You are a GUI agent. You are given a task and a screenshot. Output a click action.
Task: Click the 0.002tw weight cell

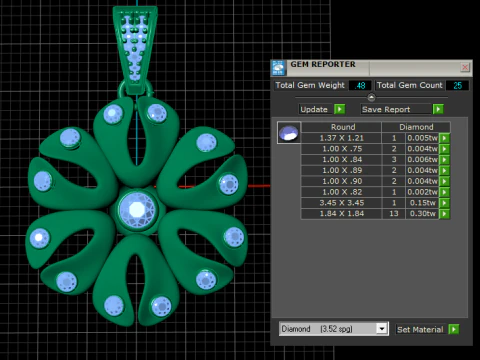pos(422,192)
